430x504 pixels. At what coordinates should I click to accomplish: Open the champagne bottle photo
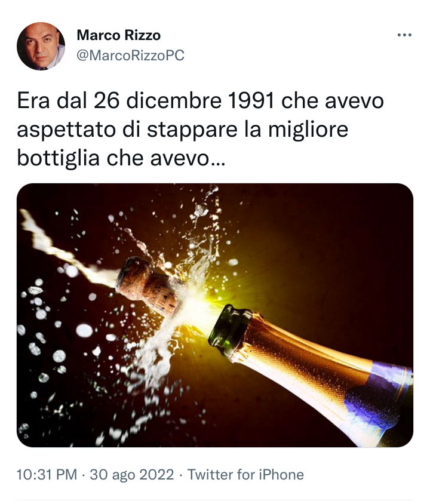[215, 315]
